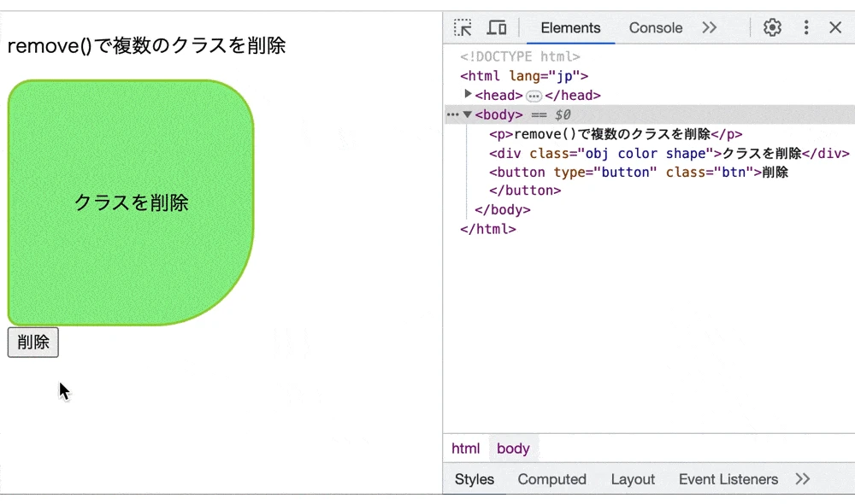Activate the inspect element picker icon
Image resolution: width=855 pixels, height=504 pixels.
(463, 28)
